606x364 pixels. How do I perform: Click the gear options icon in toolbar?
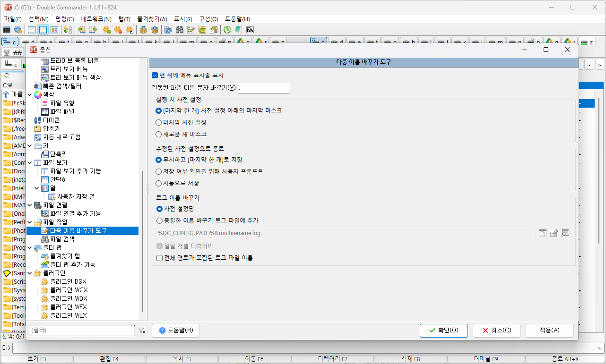[17, 30]
